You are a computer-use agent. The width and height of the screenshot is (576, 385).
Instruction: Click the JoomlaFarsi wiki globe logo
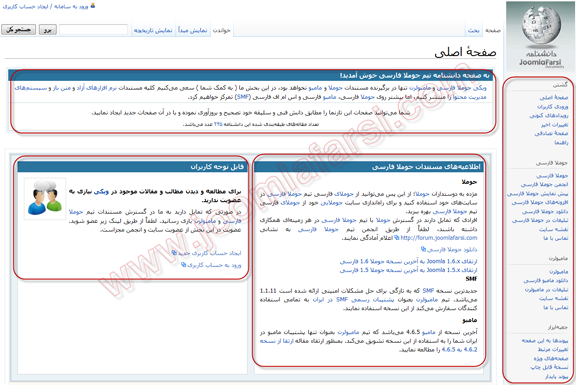pos(540,36)
